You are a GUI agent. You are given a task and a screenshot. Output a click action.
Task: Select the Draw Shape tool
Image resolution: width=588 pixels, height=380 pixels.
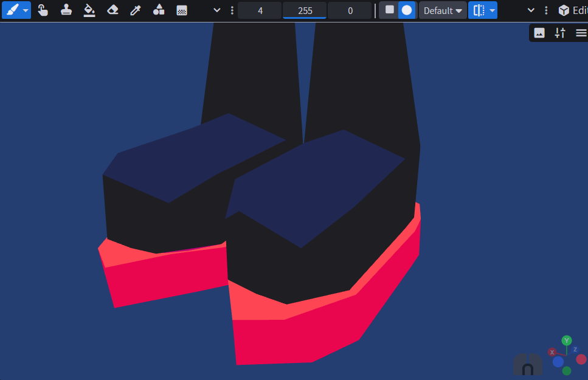[159, 10]
